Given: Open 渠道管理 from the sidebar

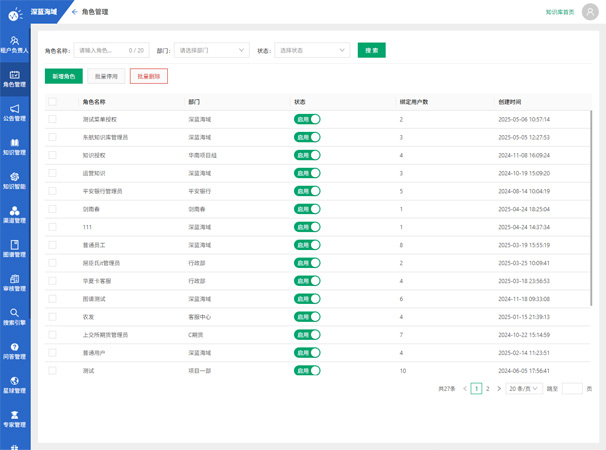Looking at the screenshot, I should click(14, 214).
